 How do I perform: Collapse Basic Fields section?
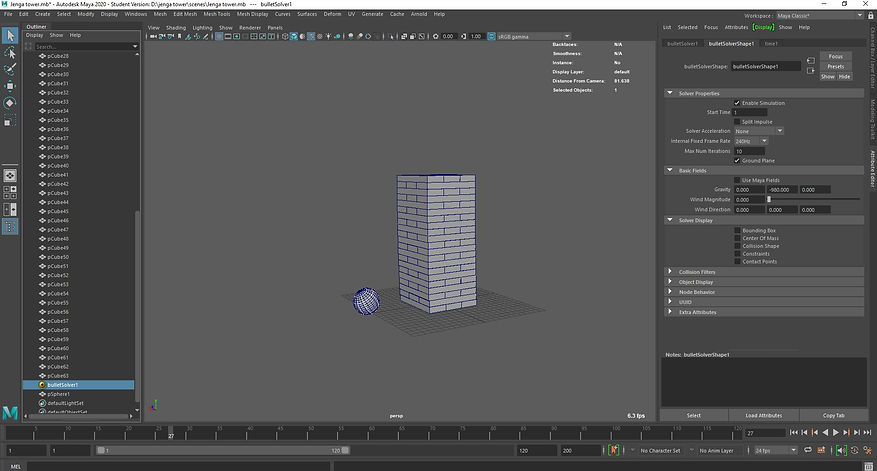[x=669, y=171]
